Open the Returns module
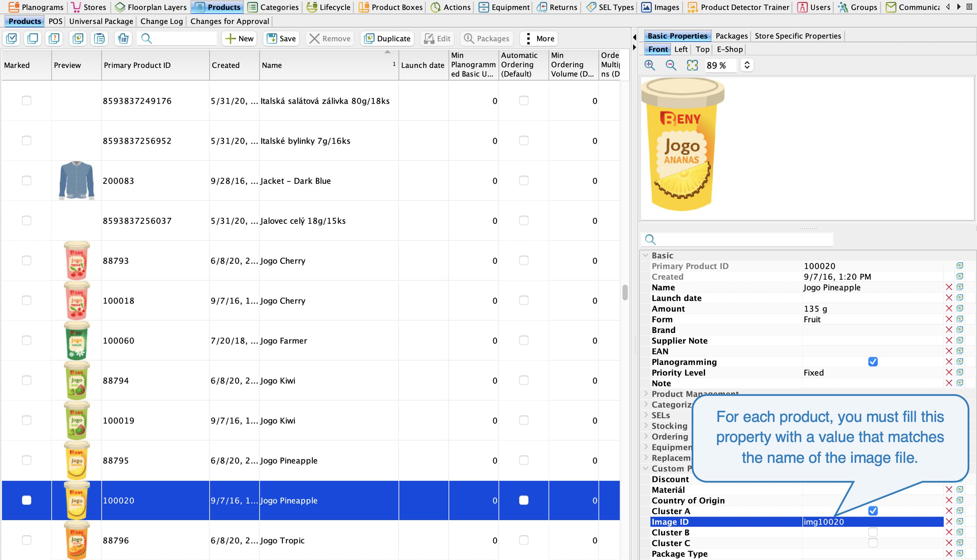977x560 pixels. tap(557, 7)
